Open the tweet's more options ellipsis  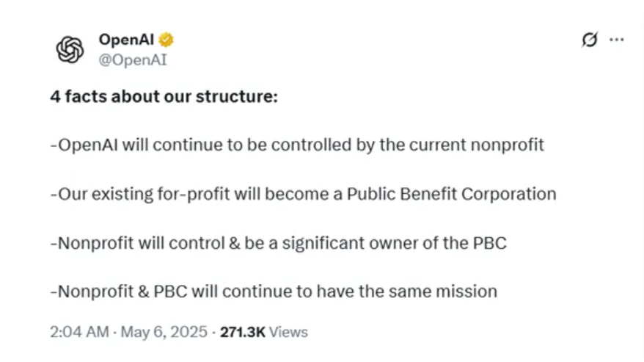(x=617, y=40)
